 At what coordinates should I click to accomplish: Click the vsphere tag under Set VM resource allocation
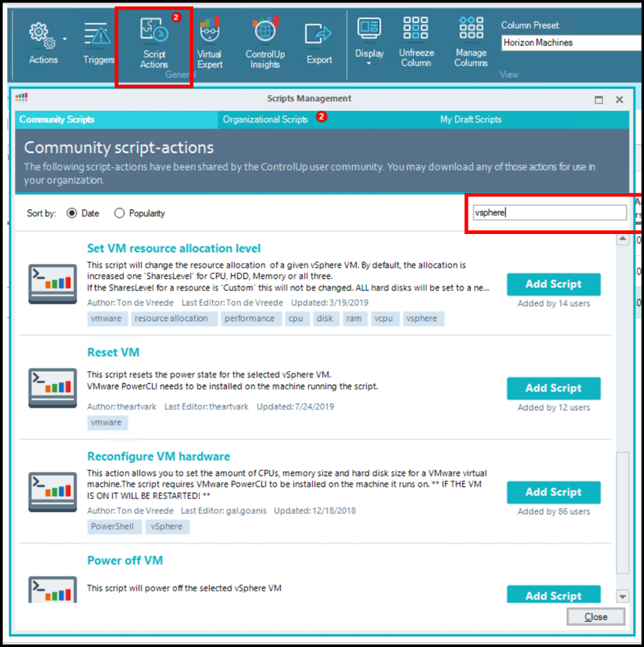click(x=423, y=319)
